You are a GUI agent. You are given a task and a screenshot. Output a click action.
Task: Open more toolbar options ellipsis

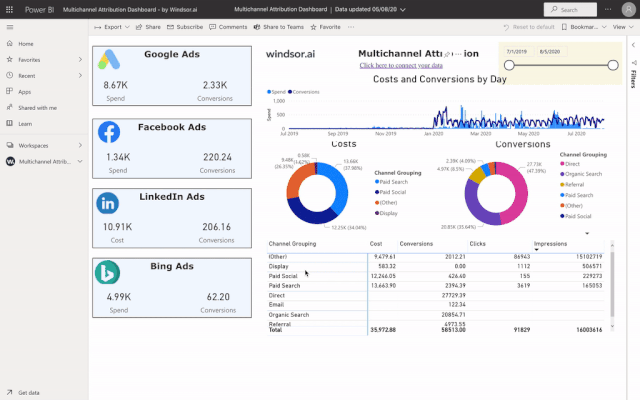click(351, 27)
